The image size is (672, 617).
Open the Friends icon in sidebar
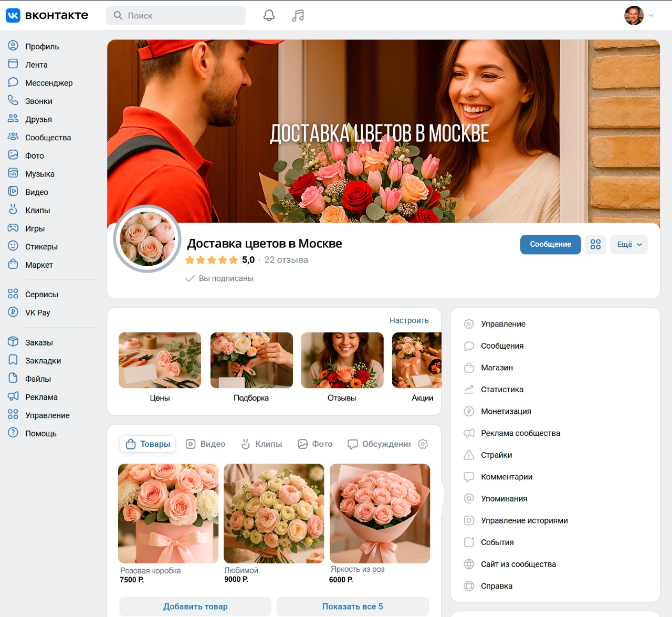coord(13,119)
